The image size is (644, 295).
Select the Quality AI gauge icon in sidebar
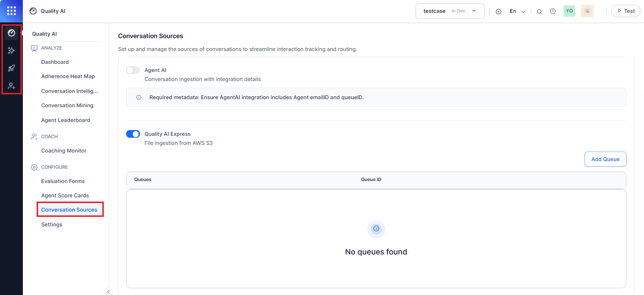click(x=11, y=33)
